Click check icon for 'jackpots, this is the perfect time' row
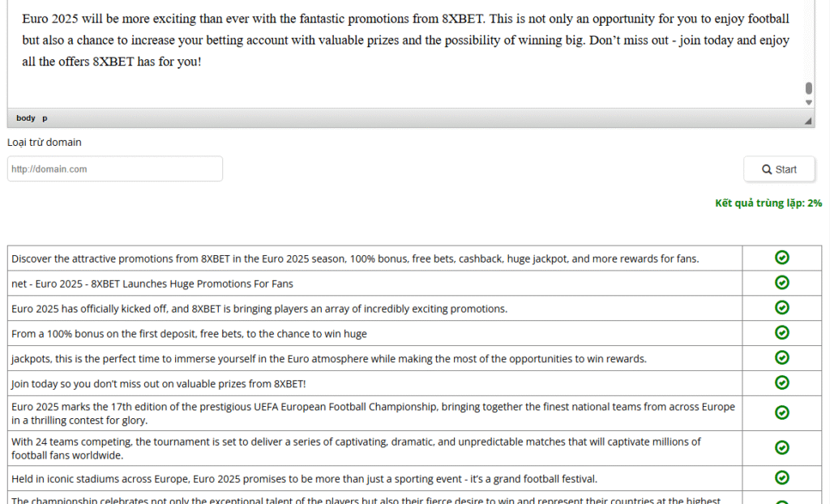This screenshot has height=504, width=830. (781, 357)
